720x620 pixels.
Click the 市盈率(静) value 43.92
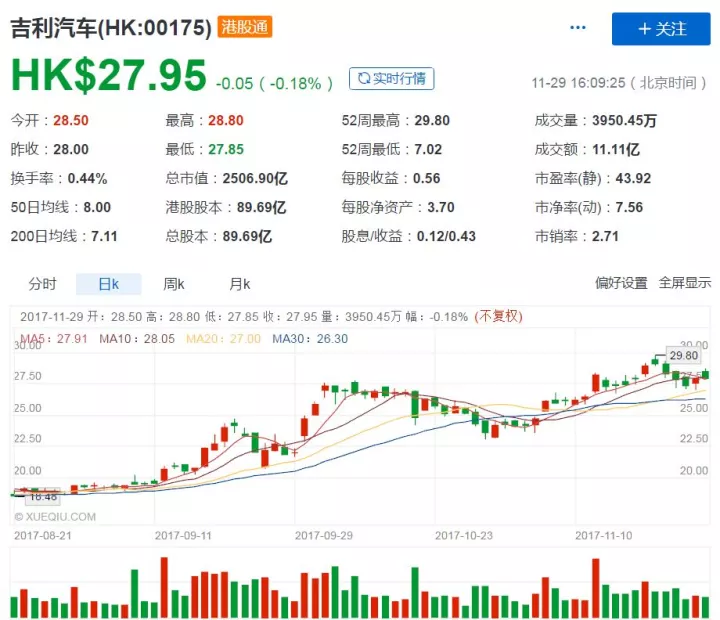pyautogui.click(x=633, y=178)
